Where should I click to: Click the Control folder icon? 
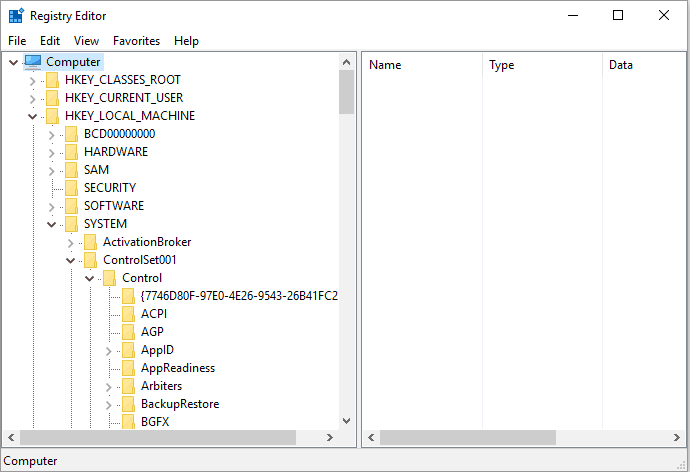point(109,278)
